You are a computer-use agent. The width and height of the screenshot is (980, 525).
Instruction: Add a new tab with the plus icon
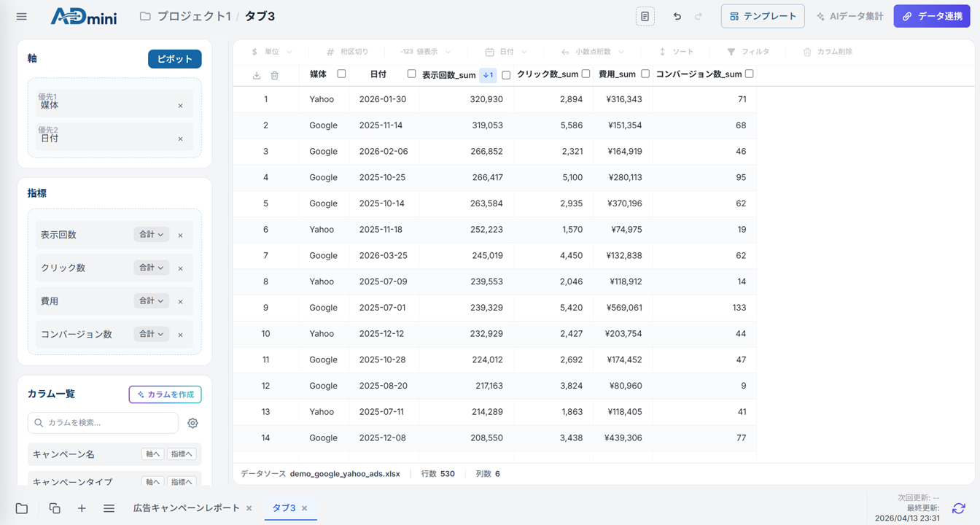[x=82, y=508]
